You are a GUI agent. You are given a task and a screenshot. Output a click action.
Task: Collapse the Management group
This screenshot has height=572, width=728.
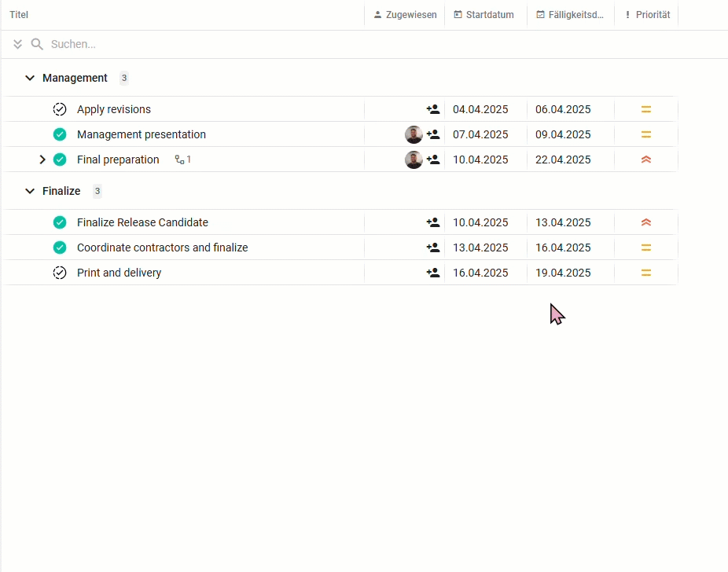pos(30,78)
